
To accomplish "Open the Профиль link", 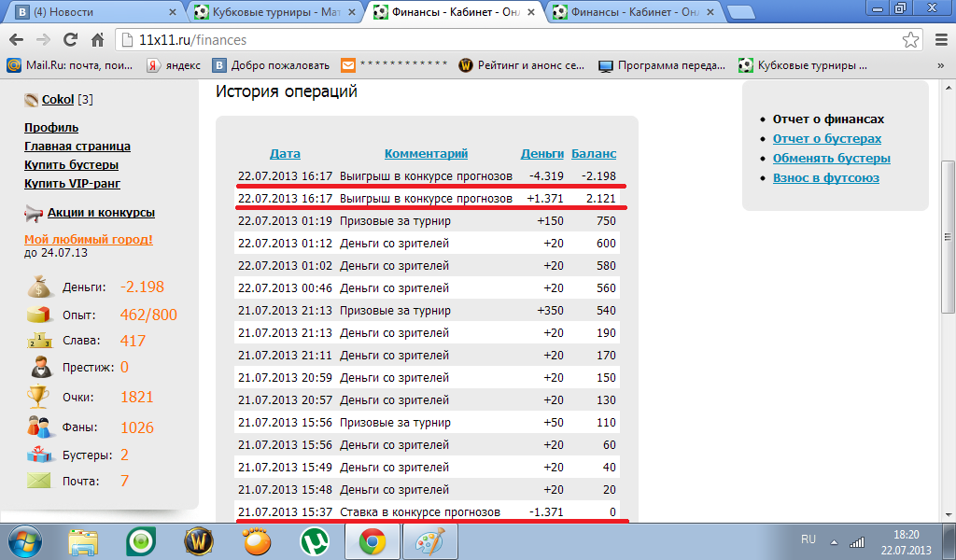I will [x=51, y=128].
